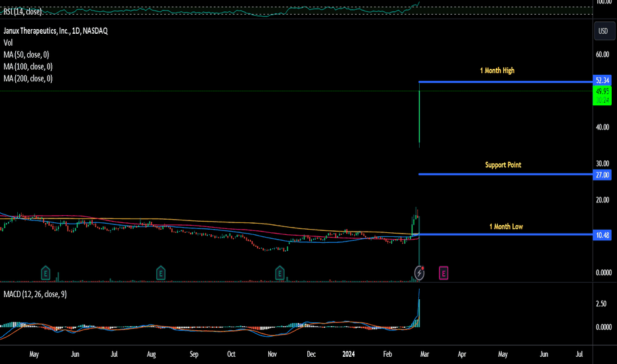This screenshot has width=617, height=364.
Task: Click the MA (200, close, 0) legend
Action: pos(28,79)
